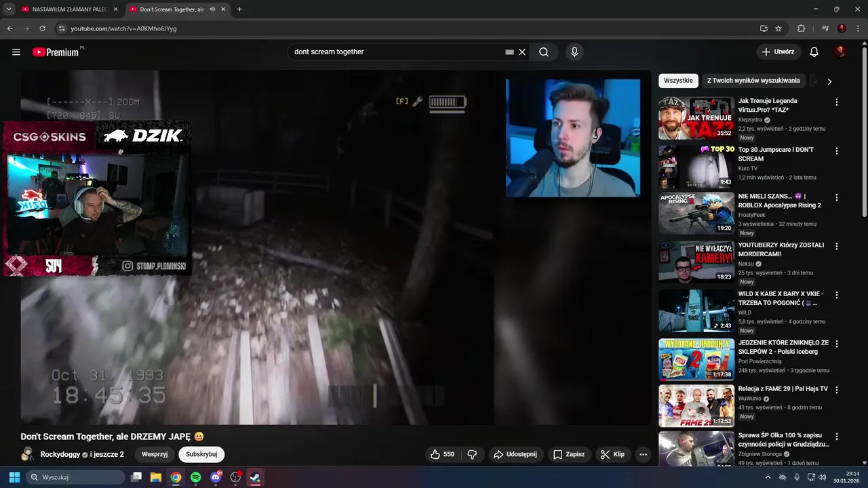Viewport: 868px width, 488px height.
Task: Click the Subskrybuj button
Action: 201,454
